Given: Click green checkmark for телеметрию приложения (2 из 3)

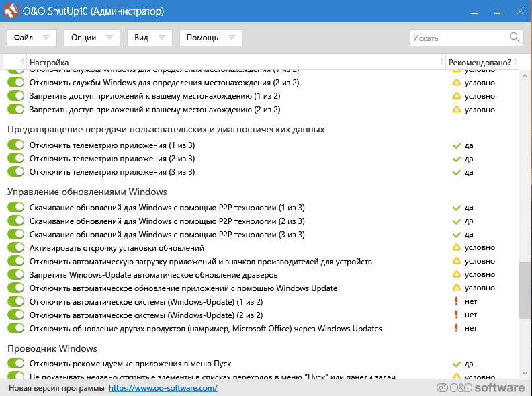Looking at the screenshot, I should [x=457, y=159].
